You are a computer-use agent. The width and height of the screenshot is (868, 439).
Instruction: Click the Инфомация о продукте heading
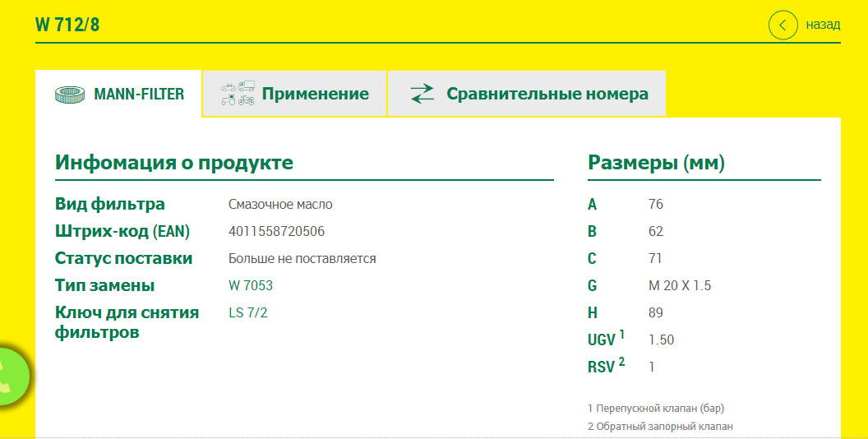[x=174, y=163]
